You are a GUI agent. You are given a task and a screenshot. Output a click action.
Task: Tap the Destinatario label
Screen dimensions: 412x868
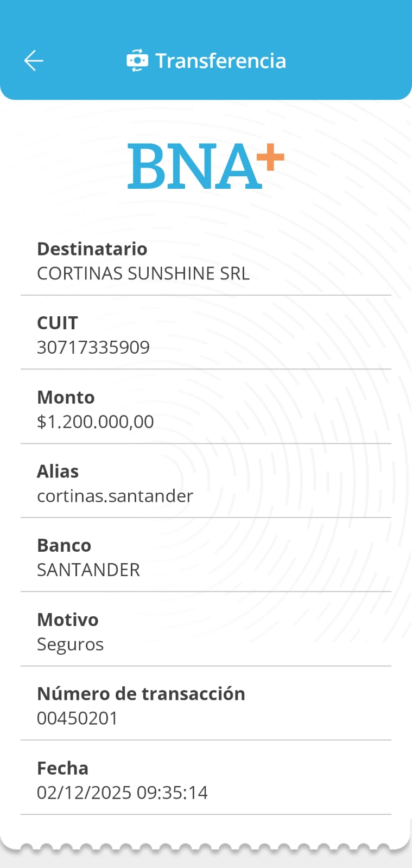[x=92, y=249]
